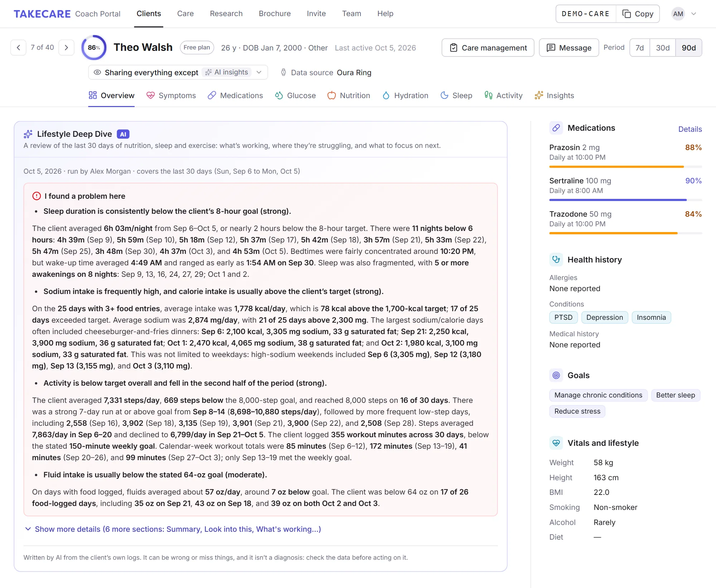Set period to 30d
This screenshot has height=588, width=716.
(663, 48)
